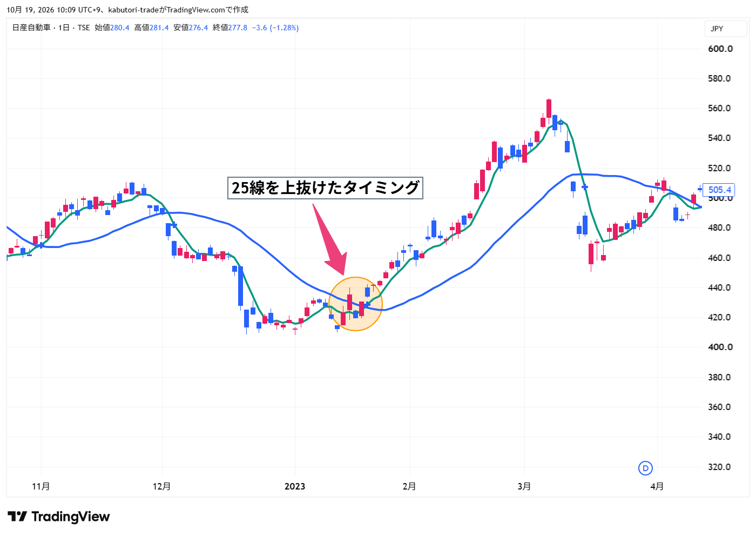Click the 1日 interval label in header

tap(64, 28)
